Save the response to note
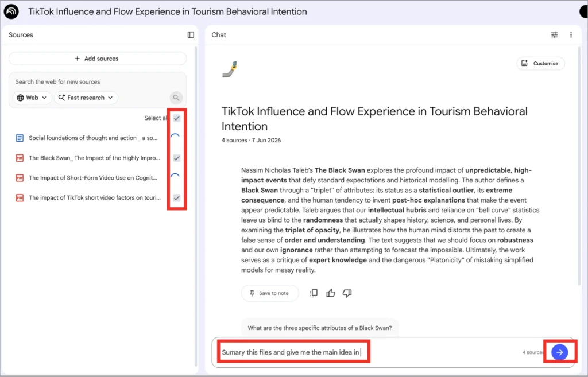 click(270, 293)
